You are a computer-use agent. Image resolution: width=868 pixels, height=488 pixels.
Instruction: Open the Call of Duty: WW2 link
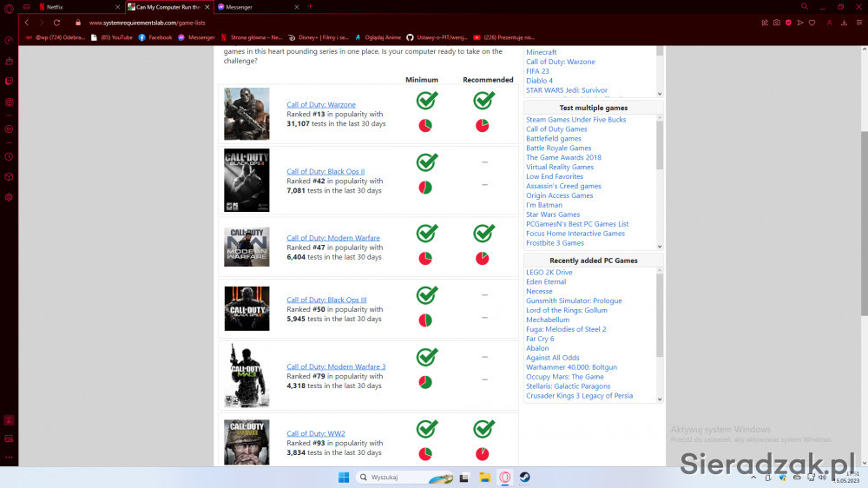[316, 433]
